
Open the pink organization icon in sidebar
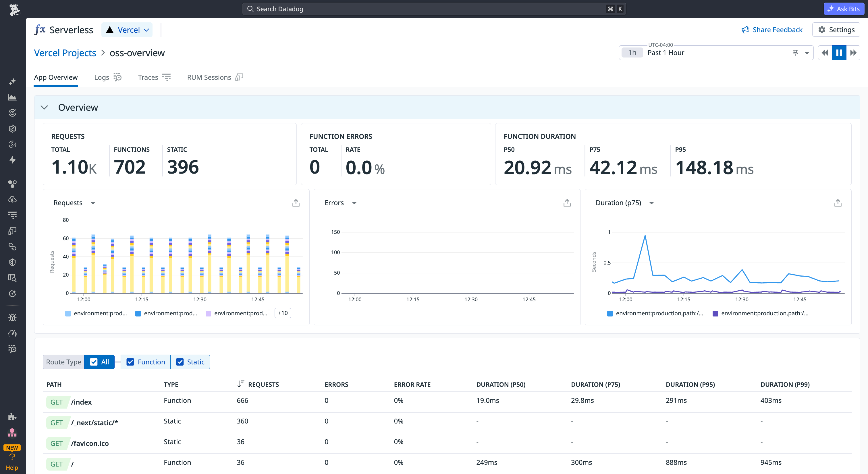12,433
